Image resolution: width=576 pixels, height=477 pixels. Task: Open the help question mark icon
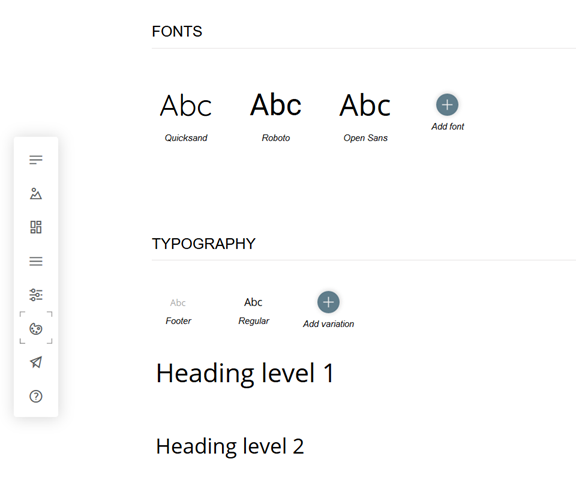pyautogui.click(x=36, y=396)
